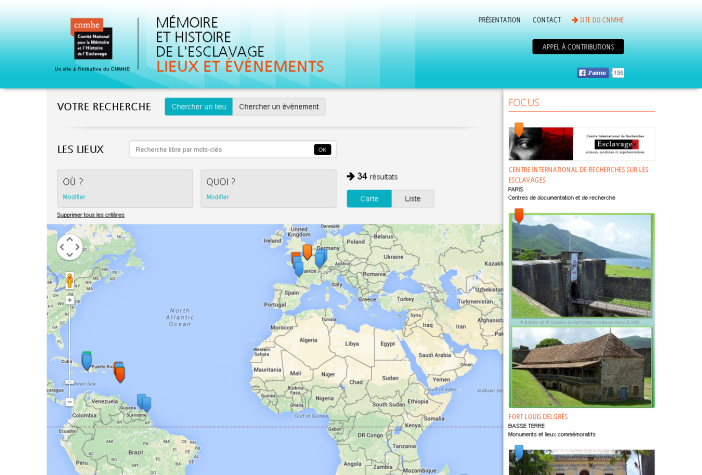Click the orange marker over northern France
Viewport: 702px width, 475px height.
click(307, 252)
